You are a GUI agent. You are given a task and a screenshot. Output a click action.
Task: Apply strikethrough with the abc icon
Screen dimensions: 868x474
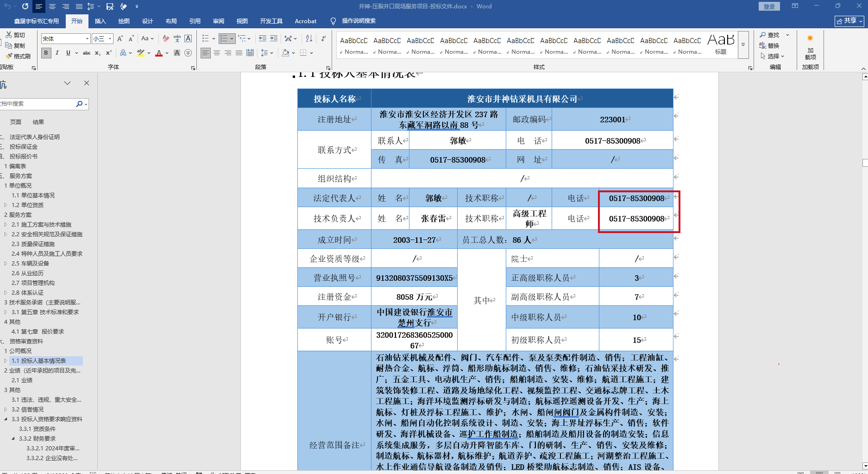click(87, 53)
